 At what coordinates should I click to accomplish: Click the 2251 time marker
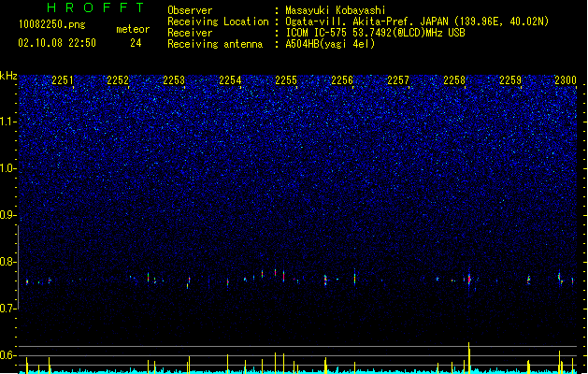click(63, 80)
